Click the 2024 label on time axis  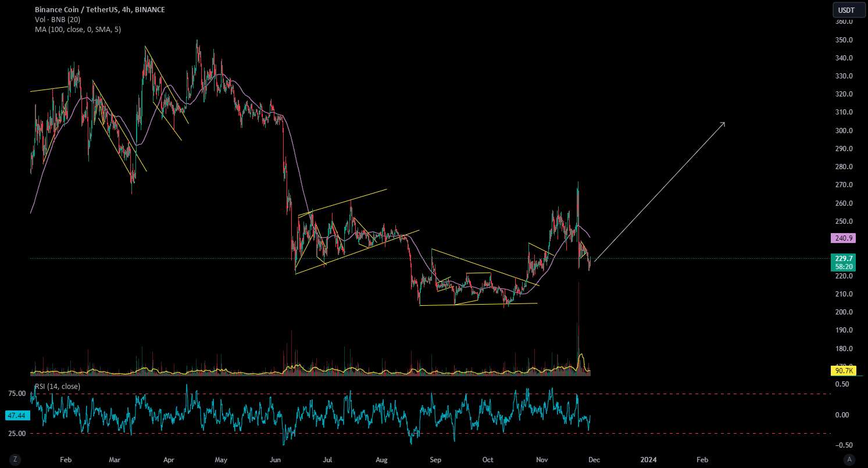648,459
